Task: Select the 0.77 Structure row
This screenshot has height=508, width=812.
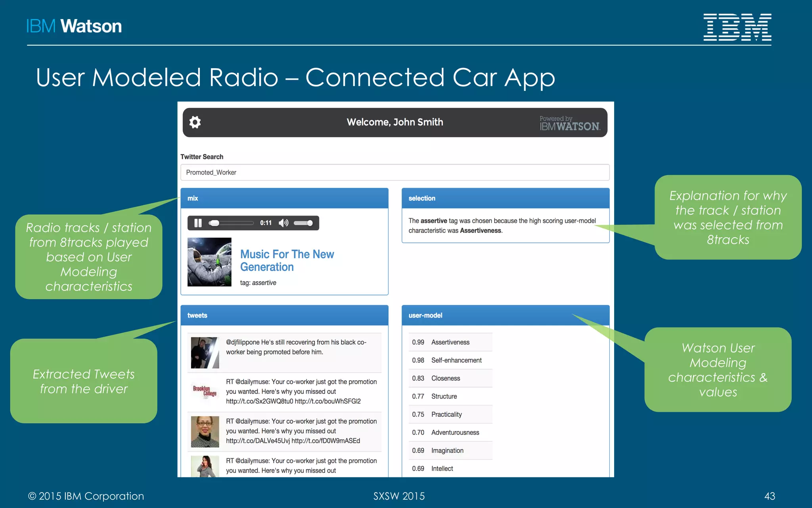Action: point(450,396)
